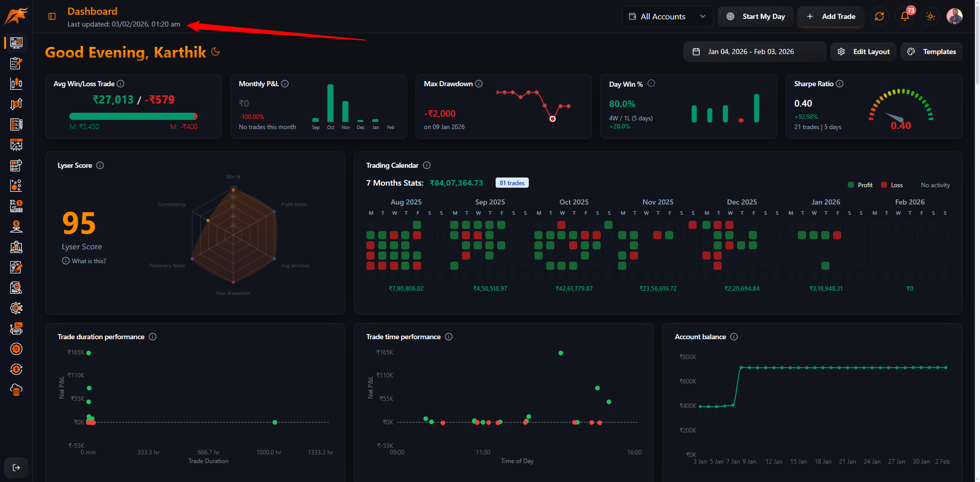The width and height of the screenshot is (980, 482).
Task: Switch to the Templates view
Action: pos(931,51)
